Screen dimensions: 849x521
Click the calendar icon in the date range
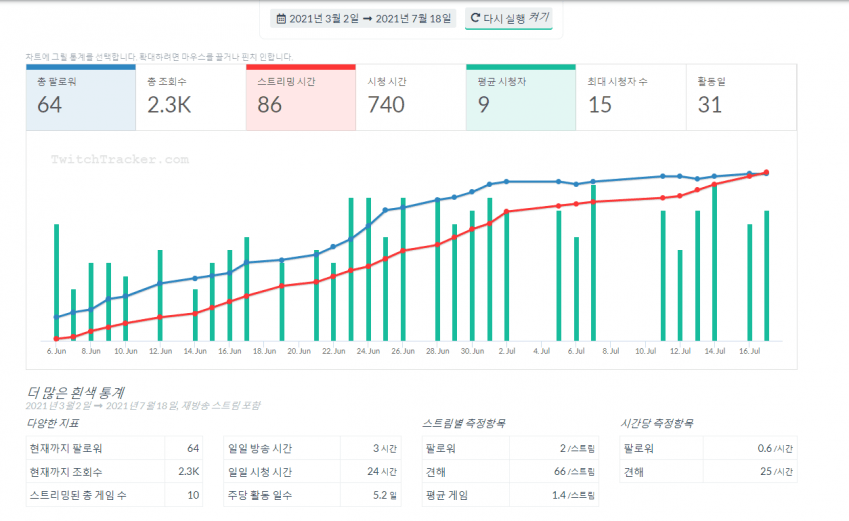(x=281, y=19)
